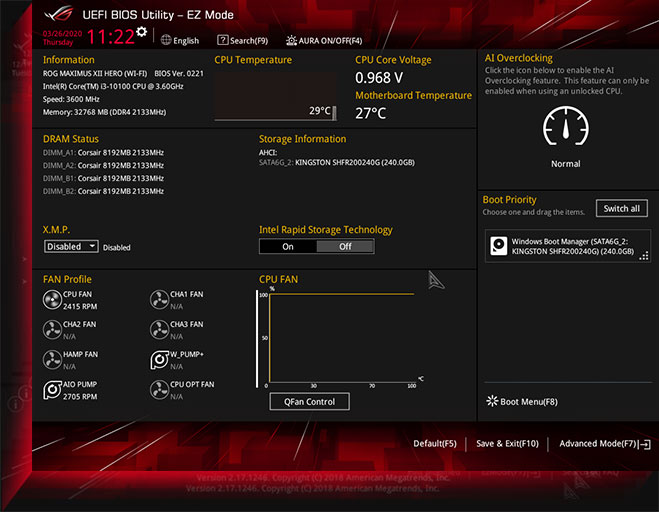Viewport: 659px width, 512px height.
Task: Click the Speed: 3600 MHz line
Action: click(71, 99)
